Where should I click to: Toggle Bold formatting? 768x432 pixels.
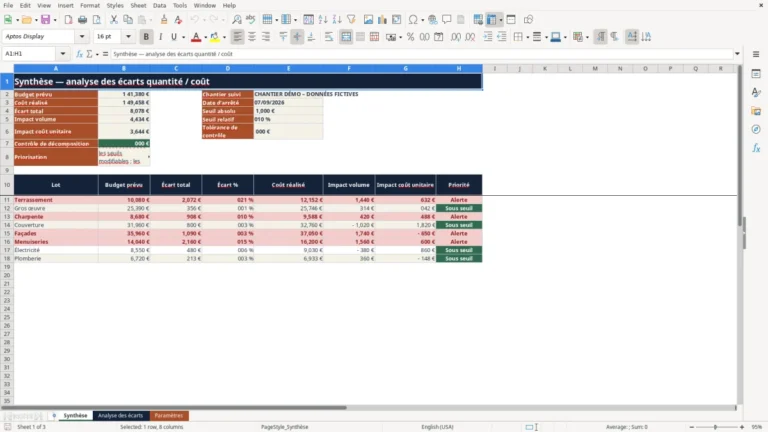tap(146, 37)
